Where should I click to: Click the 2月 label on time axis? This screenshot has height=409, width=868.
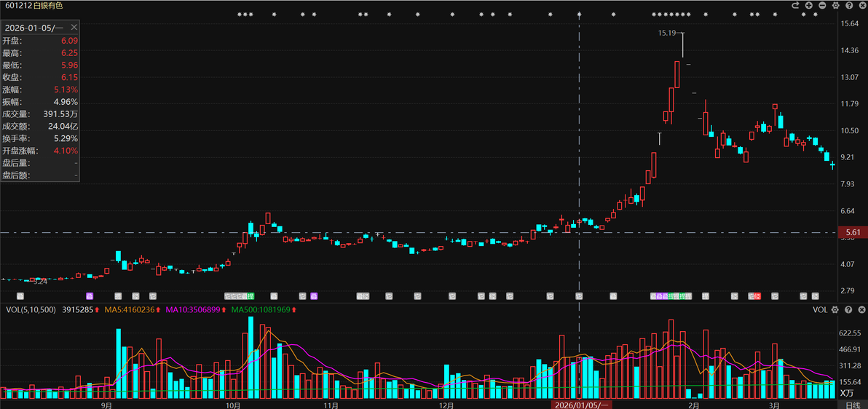693,405
